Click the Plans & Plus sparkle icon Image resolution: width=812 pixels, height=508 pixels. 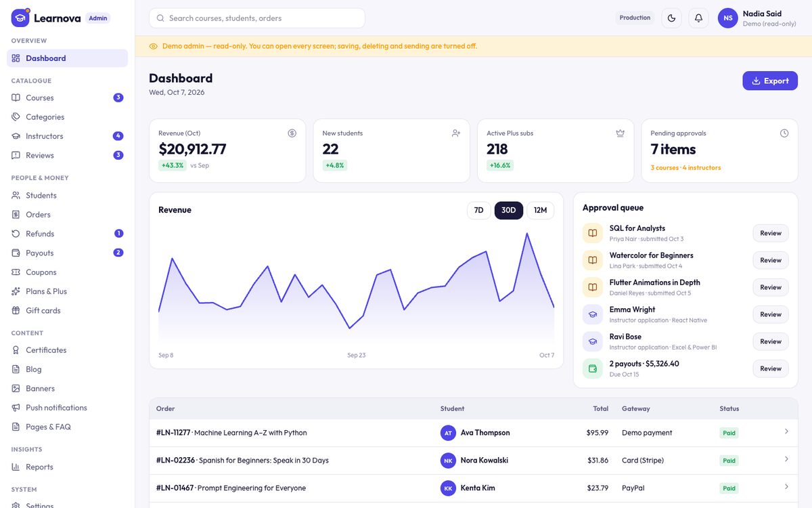click(x=16, y=291)
